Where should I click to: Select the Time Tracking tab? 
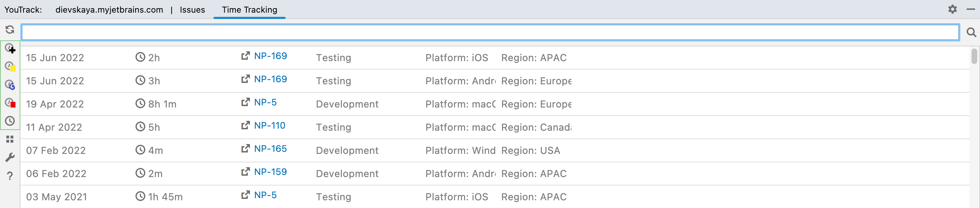click(x=249, y=10)
